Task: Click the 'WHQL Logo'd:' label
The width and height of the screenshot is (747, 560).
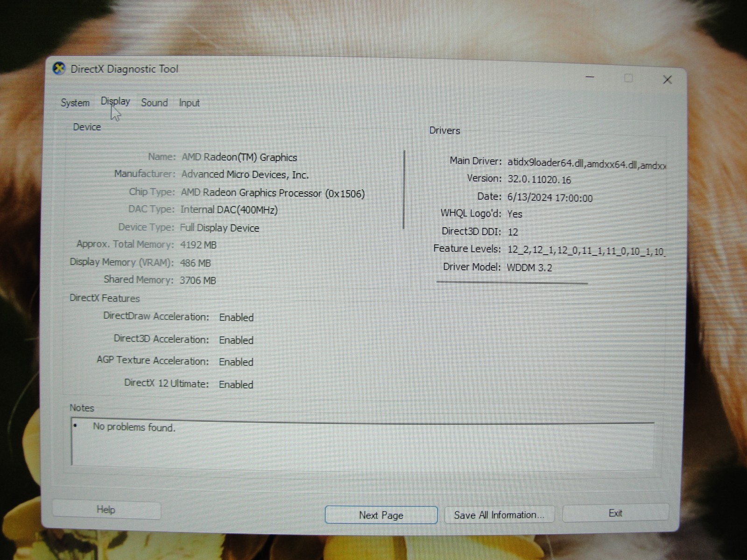Action: click(471, 214)
